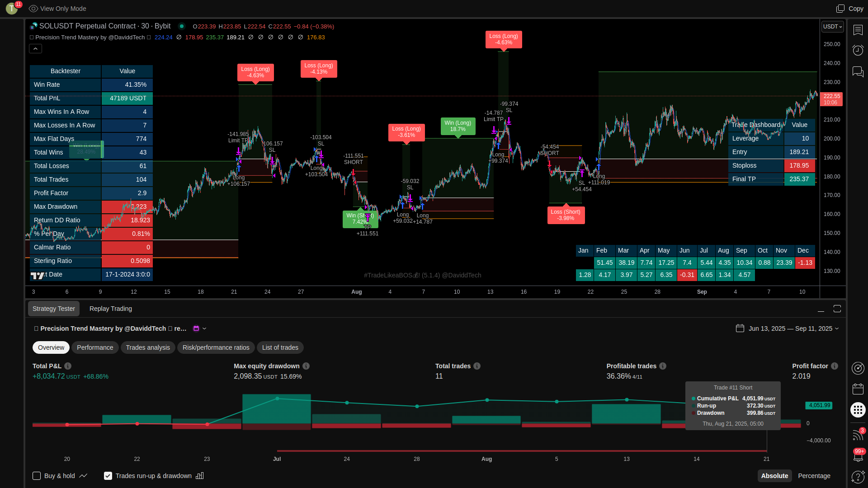Collapse the indicator legend chevron
The height and width of the screenshot is (488, 868).
pyautogui.click(x=36, y=49)
